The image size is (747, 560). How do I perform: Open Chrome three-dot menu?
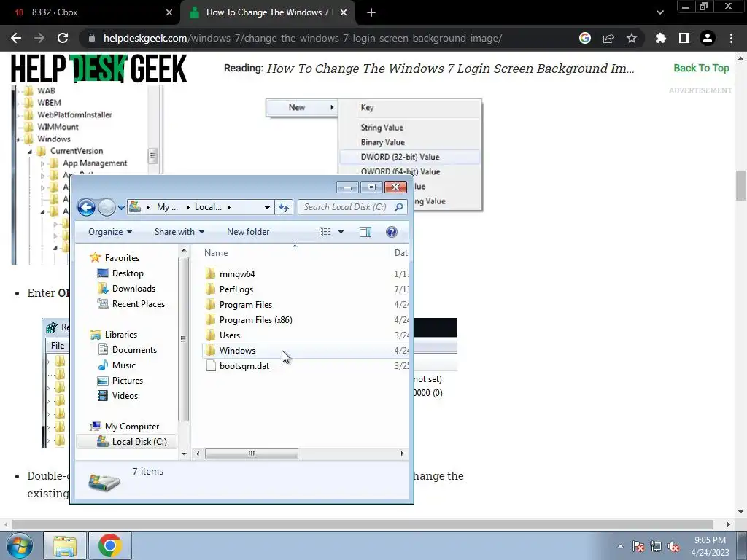click(731, 38)
